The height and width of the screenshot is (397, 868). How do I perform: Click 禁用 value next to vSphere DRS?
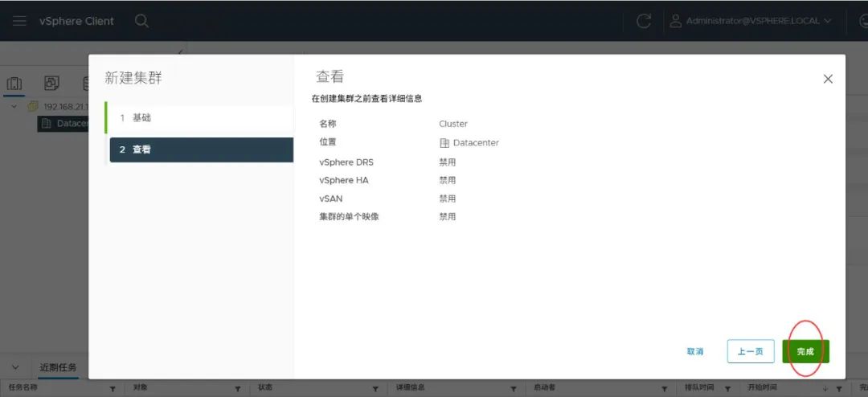click(448, 163)
